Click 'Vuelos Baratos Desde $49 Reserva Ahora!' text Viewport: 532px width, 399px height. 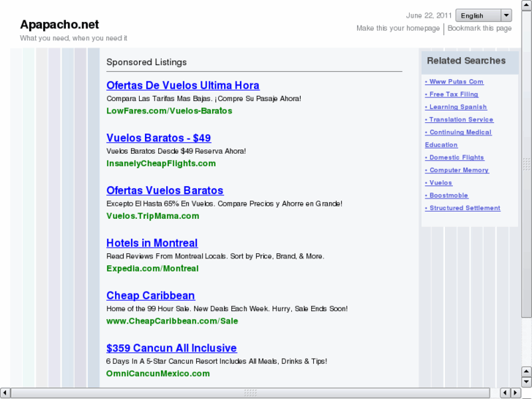coord(176,151)
